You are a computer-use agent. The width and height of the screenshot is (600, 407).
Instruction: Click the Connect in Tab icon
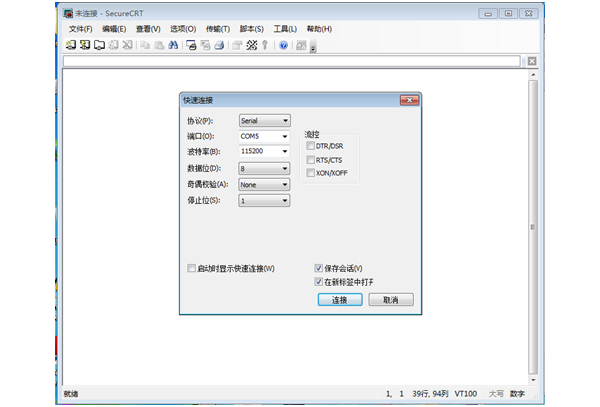99,46
